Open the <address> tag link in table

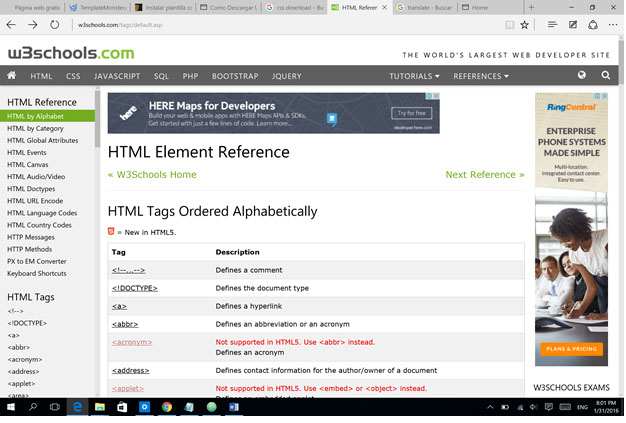[x=131, y=371]
